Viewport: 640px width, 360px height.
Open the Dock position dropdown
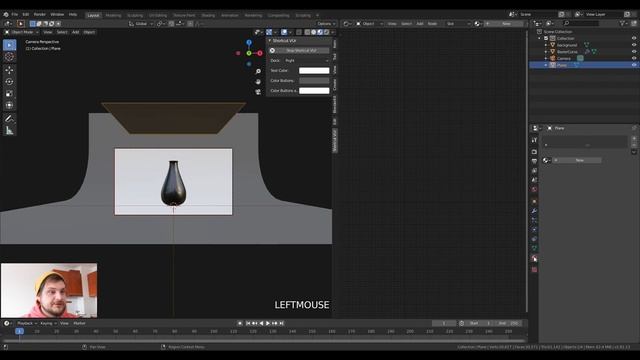coord(307,60)
